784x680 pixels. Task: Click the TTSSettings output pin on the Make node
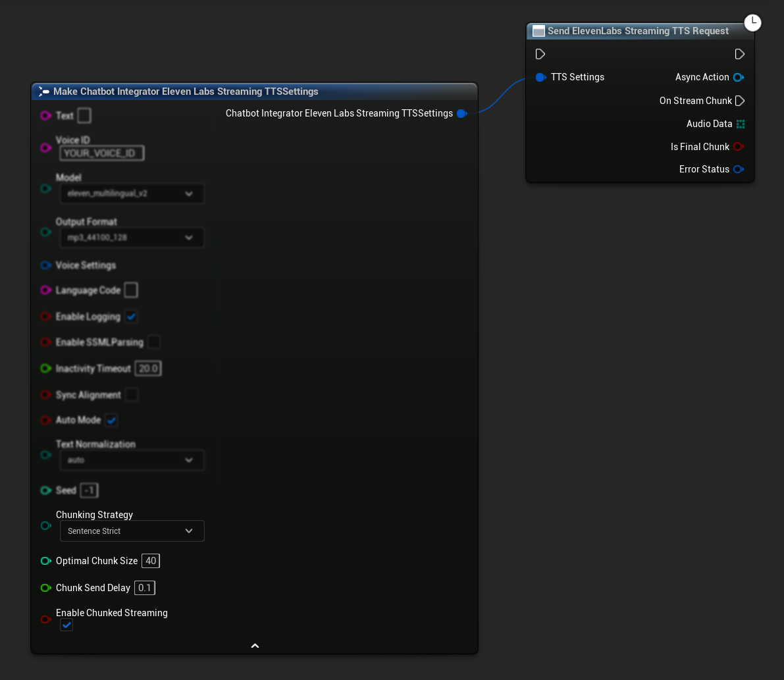tap(462, 113)
